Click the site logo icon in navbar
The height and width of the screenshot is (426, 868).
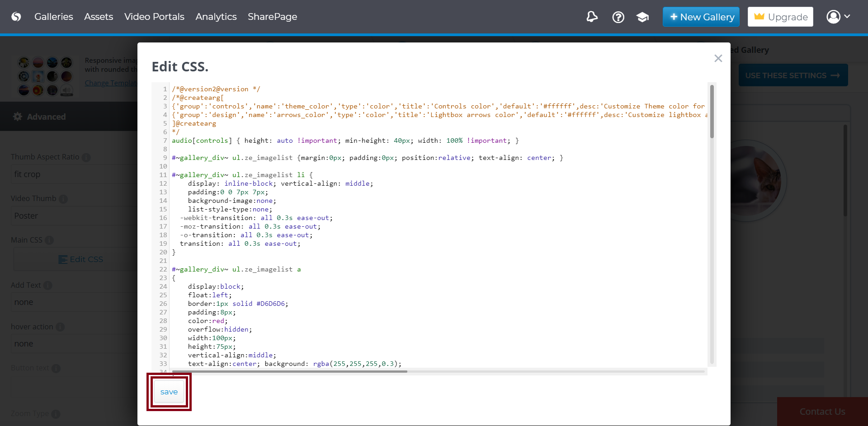pyautogui.click(x=16, y=17)
